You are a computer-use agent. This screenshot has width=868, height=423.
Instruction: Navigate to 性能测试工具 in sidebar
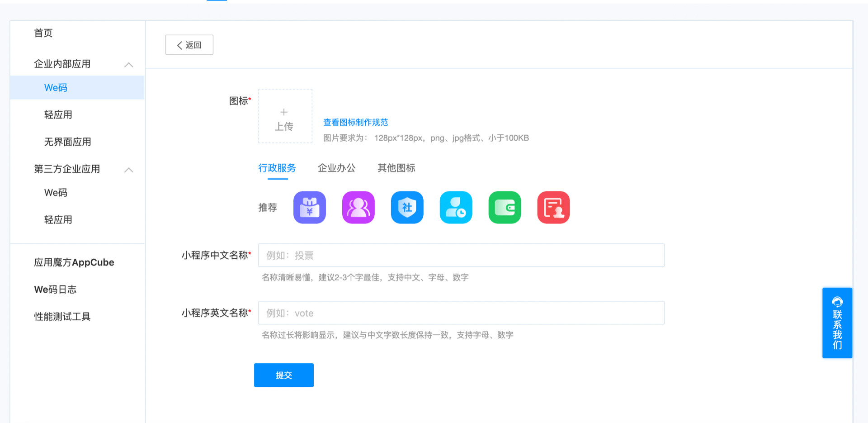tap(62, 317)
